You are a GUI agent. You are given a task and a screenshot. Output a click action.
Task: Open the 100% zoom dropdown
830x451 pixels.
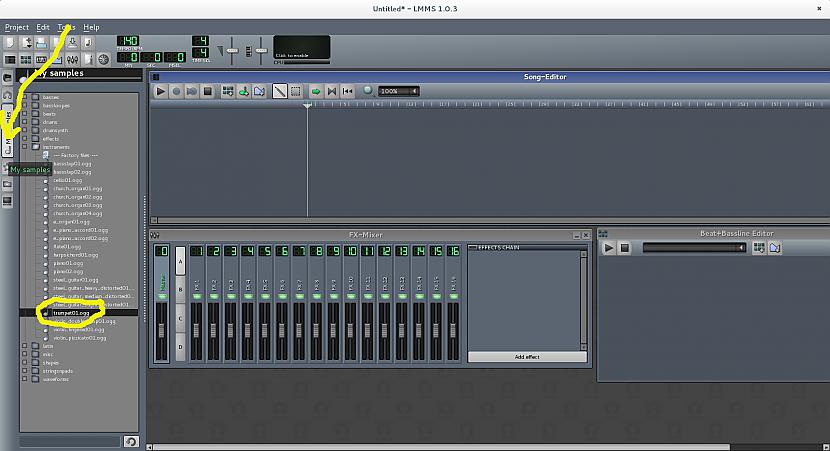coord(398,91)
